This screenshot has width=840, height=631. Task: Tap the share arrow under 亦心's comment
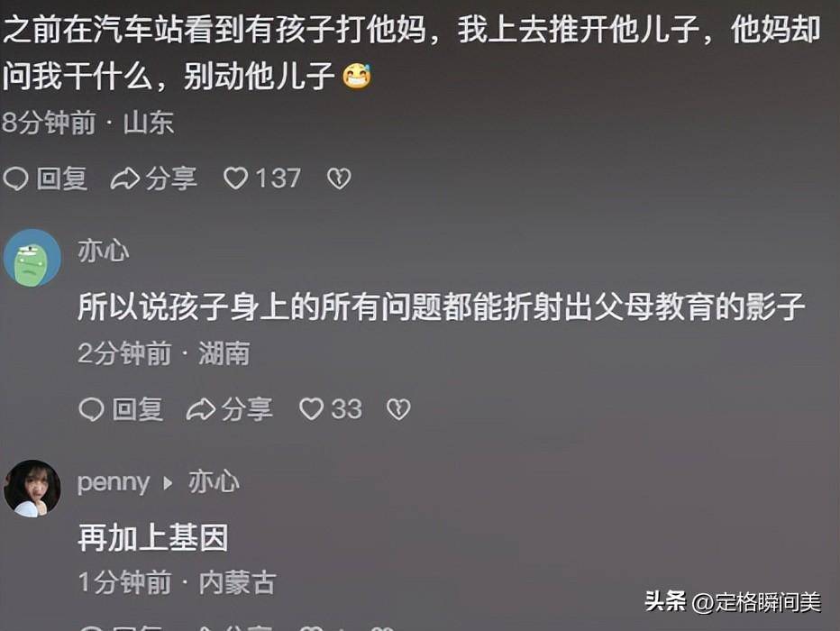(x=201, y=410)
